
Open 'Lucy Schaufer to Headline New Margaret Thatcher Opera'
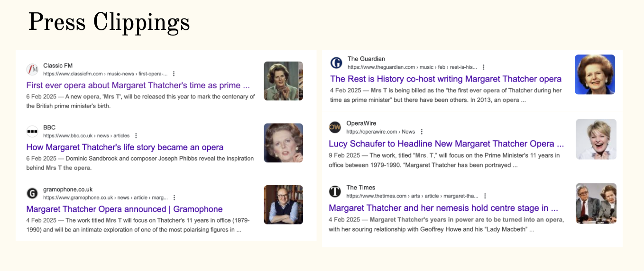click(446, 144)
